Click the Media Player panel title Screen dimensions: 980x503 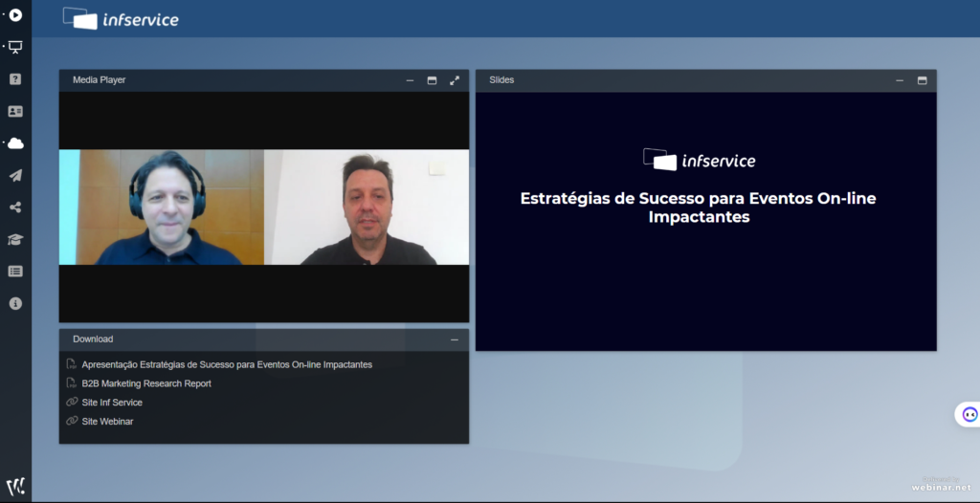click(100, 80)
